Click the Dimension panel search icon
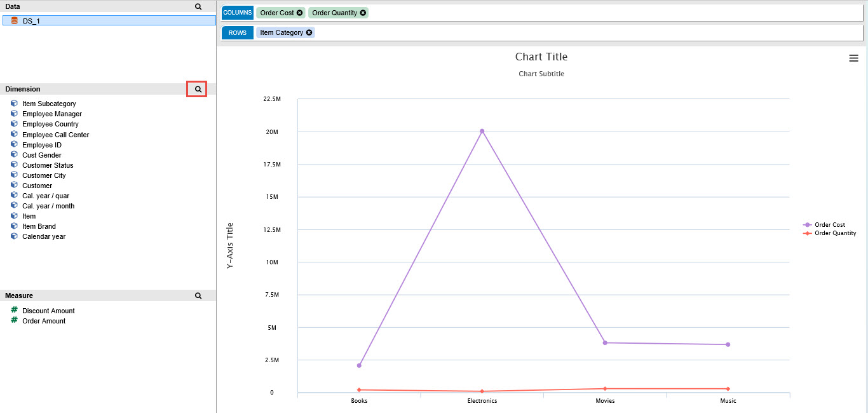This screenshot has width=868, height=413. (198, 90)
